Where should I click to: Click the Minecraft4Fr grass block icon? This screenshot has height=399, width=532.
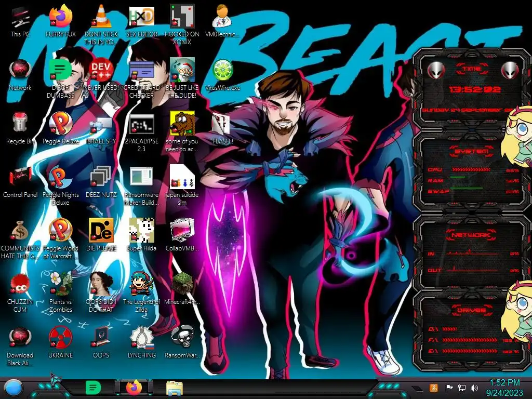[182, 284]
